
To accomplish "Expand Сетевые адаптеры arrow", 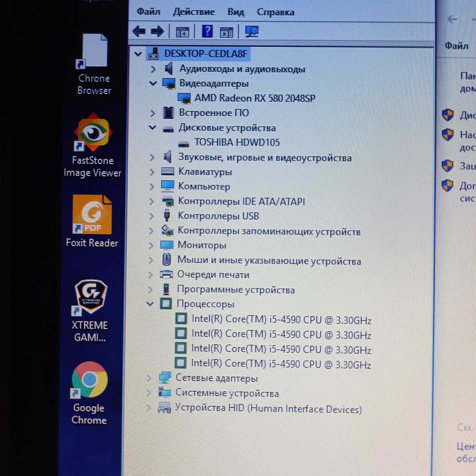I will pos(149,378).
